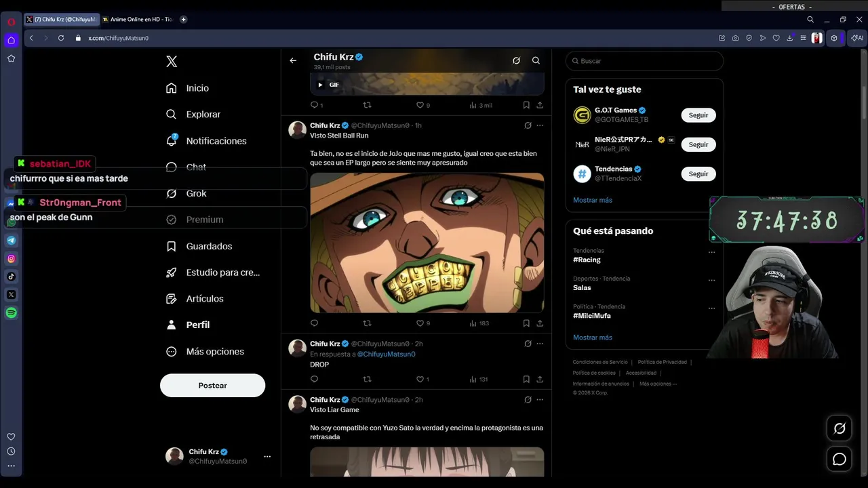
Task: Click Mostrar más under Qué está pasando
Action: pos(593,338)
